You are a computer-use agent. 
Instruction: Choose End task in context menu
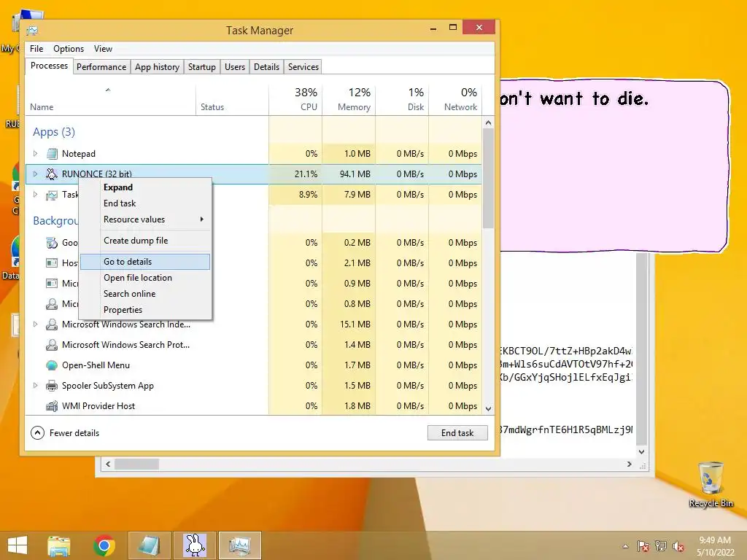145,203
